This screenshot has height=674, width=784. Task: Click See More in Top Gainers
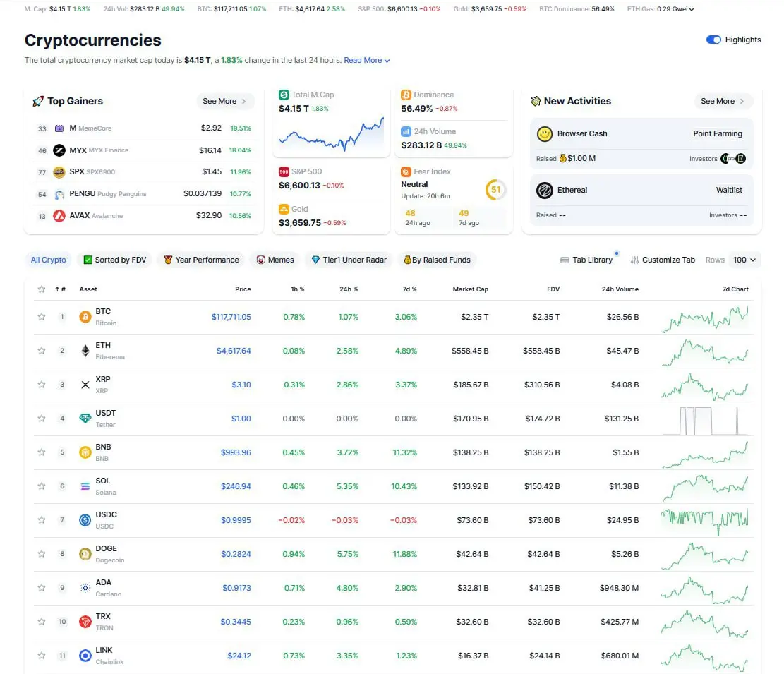(x=224, y=101)
